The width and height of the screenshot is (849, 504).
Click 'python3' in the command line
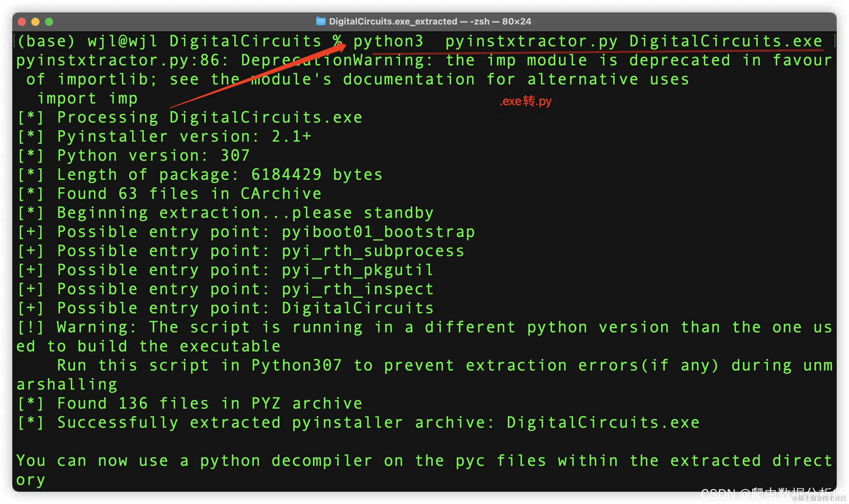pyautogui.click(x=388, y=41)
